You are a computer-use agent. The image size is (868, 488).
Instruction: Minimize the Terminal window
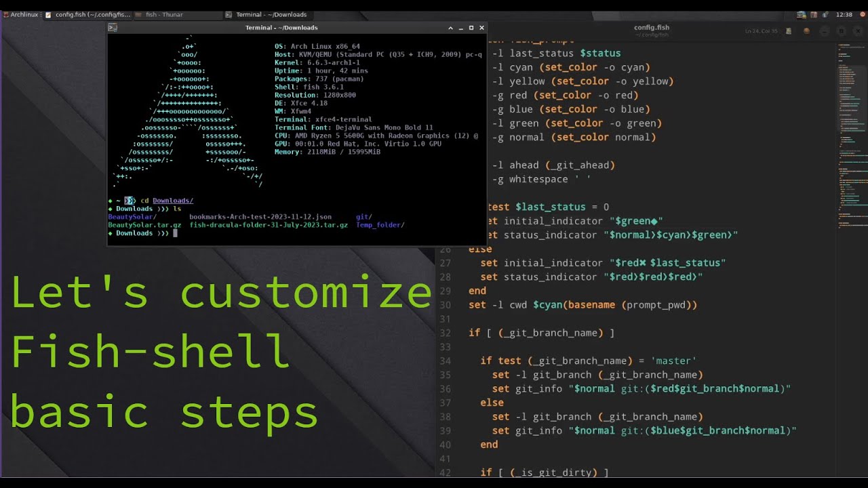pos(461,28)
